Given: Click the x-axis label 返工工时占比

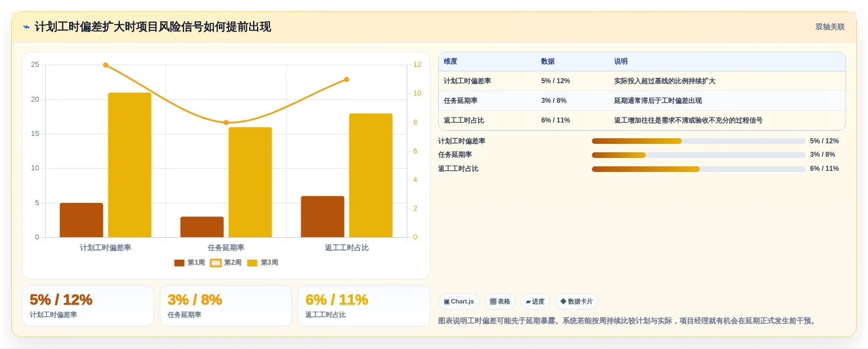Looking at the screenshot, I should click(347, 247).
